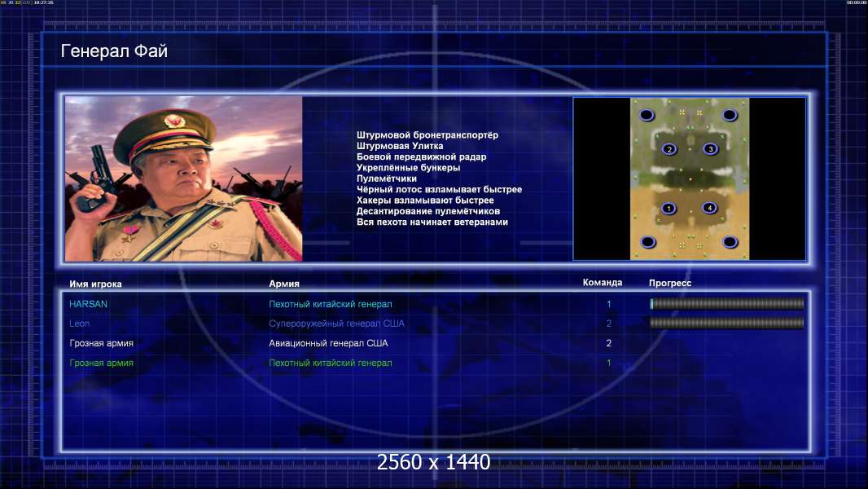The width and height of the screenshot is (868, 489).
Task: Select the empty bottom-right minimap start slot
Action: click(x=730, y=242)
